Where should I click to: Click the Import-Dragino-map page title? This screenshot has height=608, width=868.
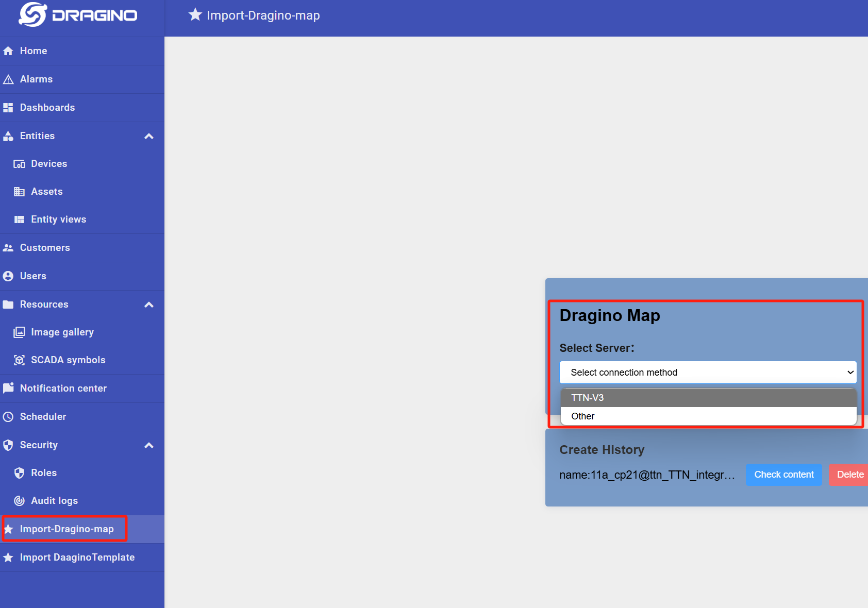[x=263, y=15]
